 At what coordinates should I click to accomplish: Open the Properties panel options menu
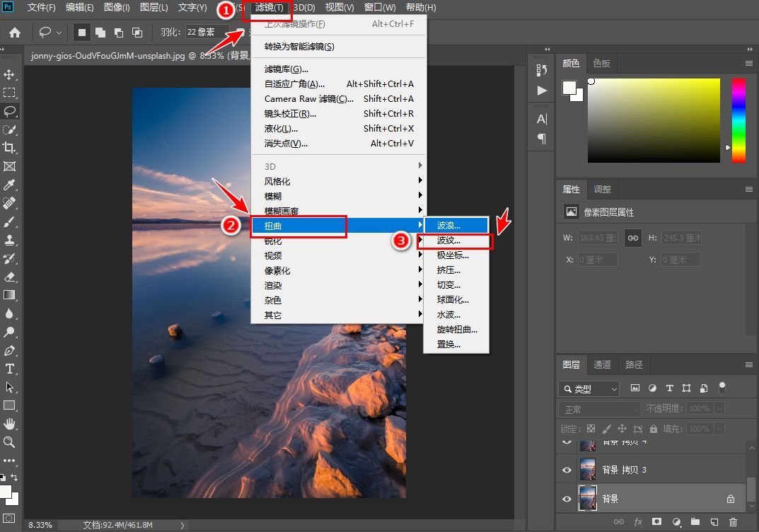pos(749,190)
